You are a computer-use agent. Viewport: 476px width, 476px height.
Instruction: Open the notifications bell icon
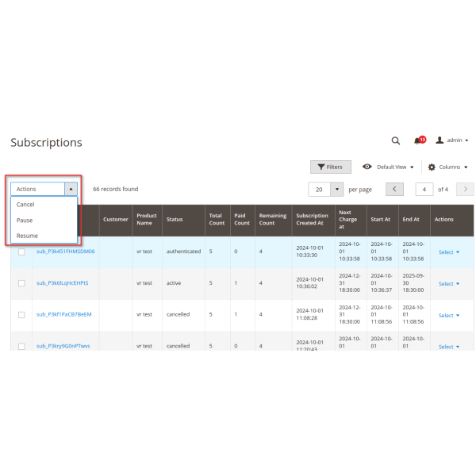click(x=418, y=140)
